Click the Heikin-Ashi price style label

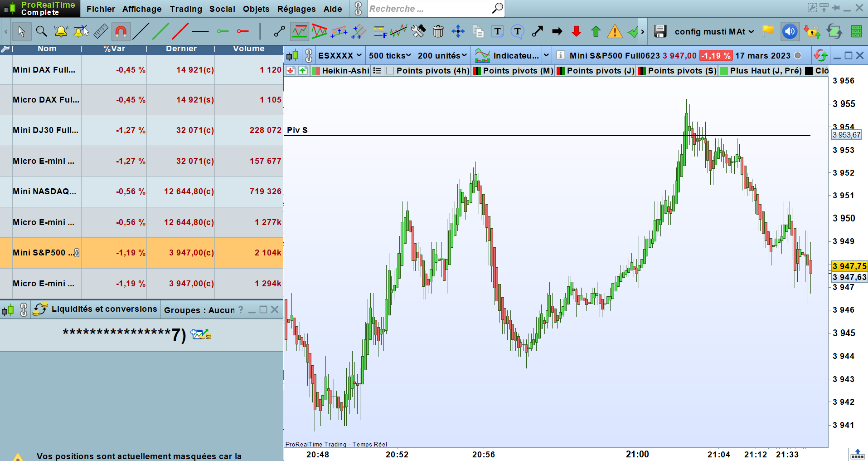tap(345, 71)
